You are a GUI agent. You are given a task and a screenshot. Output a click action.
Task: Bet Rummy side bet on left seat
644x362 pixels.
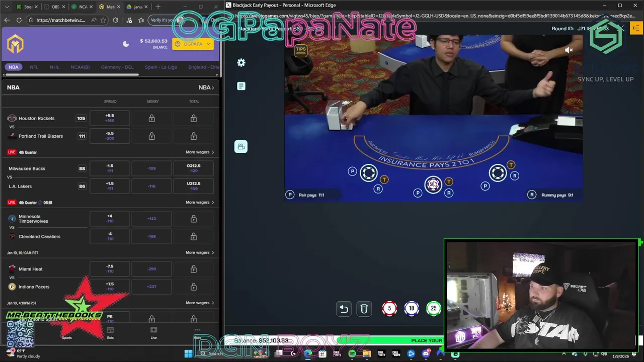click(378, 189)
